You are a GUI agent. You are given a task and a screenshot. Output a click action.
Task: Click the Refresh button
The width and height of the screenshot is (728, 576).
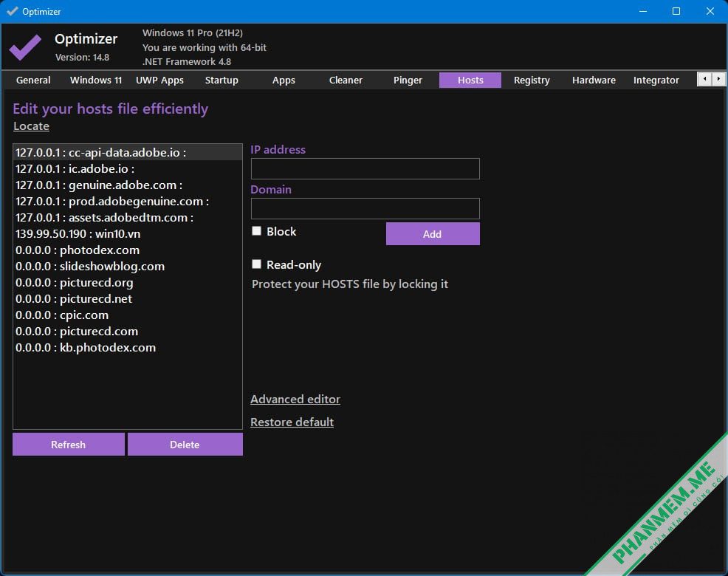[68, 445]
